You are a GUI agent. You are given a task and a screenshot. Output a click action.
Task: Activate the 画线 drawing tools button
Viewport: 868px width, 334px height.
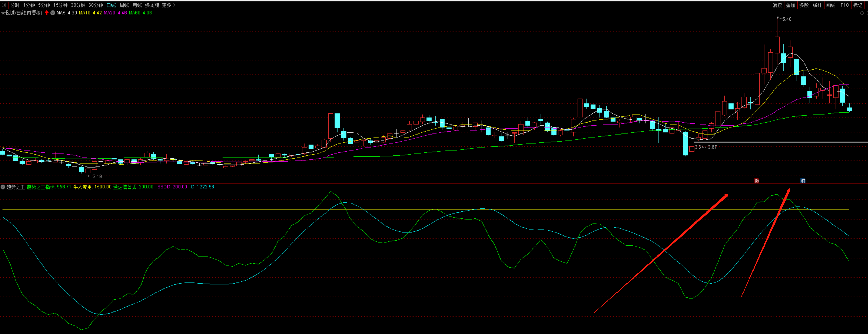click(x=831, y=5)
